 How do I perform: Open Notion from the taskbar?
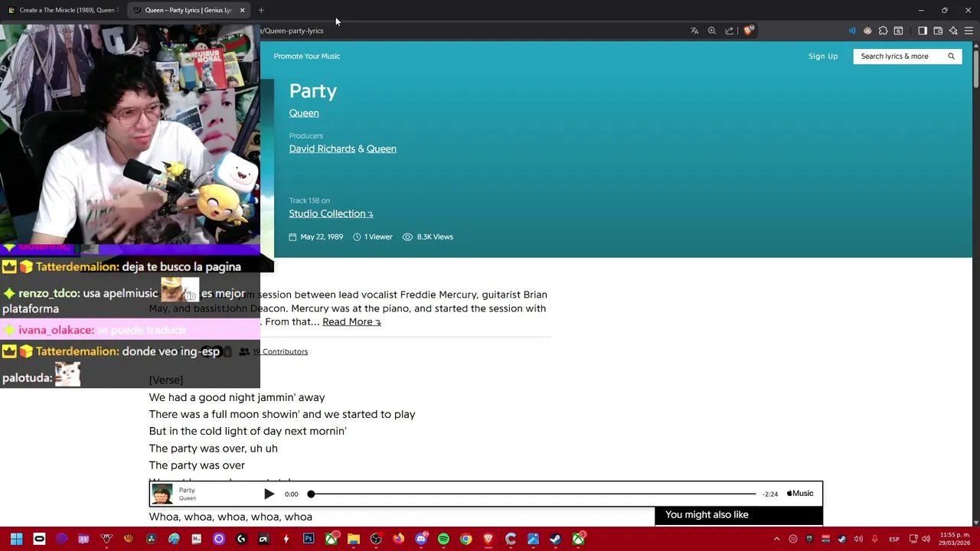coord(197,539)
